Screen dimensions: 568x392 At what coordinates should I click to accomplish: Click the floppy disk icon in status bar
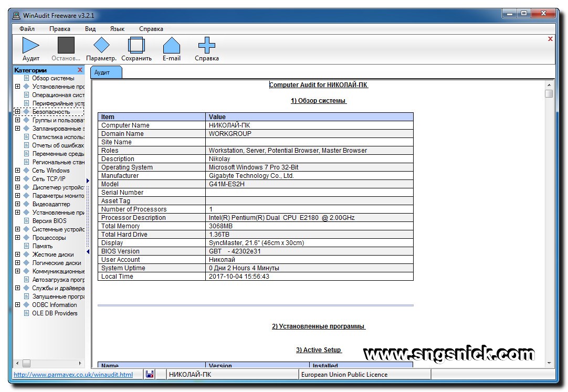click(x=150, y=374)
